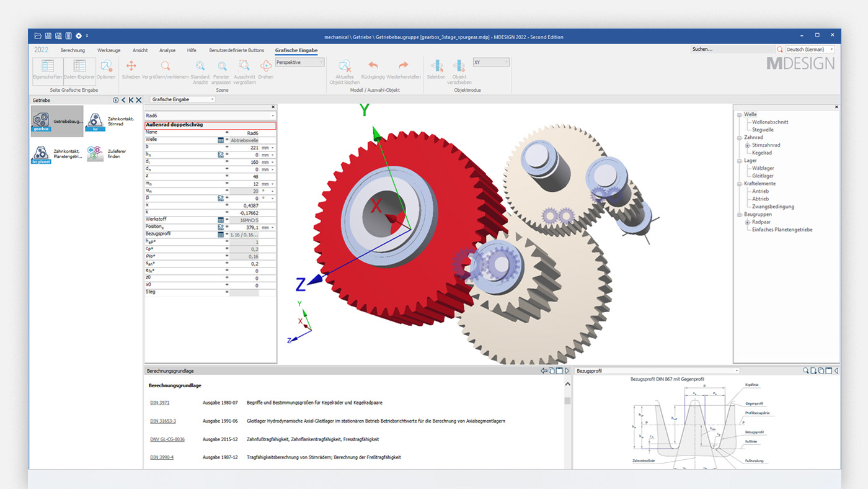Click the back chevron in Getriebe panel
Screen dimensions: 868x489
click(123, 100)
